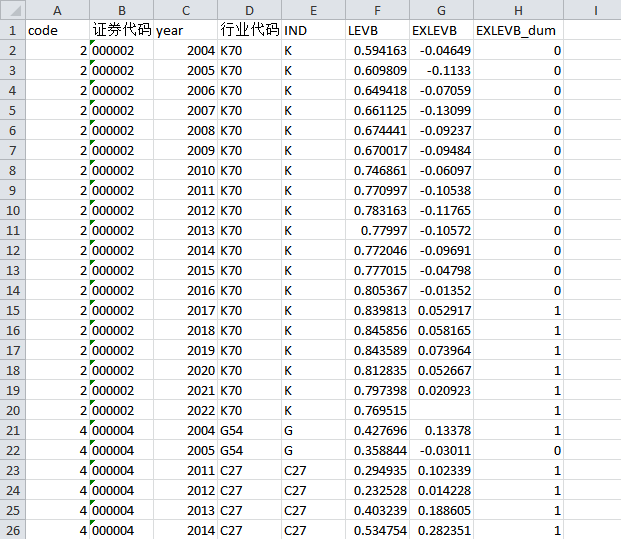Image resolution: width=621 pixels, height=539 pixels.
Task: Select cell with LEVB value 0.845856
Action: click(x=377, y=330)
